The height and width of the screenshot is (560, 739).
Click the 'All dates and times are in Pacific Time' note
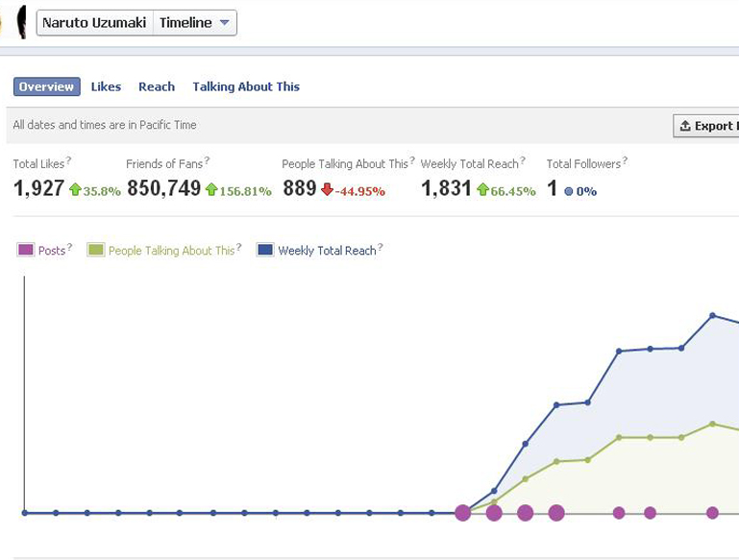click(105, 125)
